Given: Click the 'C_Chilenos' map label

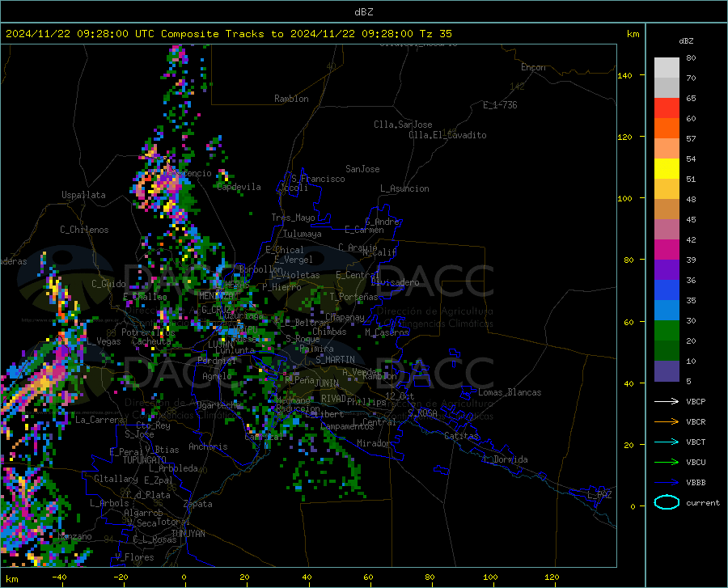Looking at the screenshot, I should pyautogui.click(x=84, y=230).
